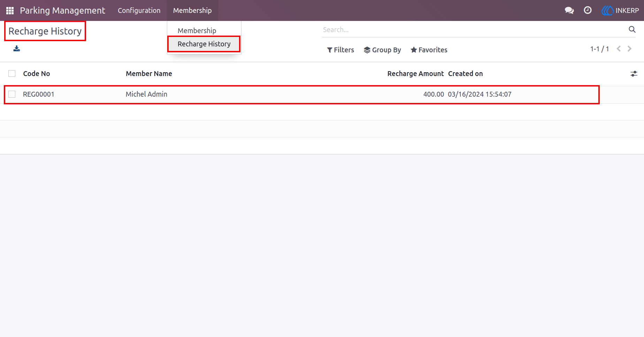Click the 400.00 recharge amount cell
Image resolution: width=644 pixels, height=337 pixels.
tap(434, 94)
